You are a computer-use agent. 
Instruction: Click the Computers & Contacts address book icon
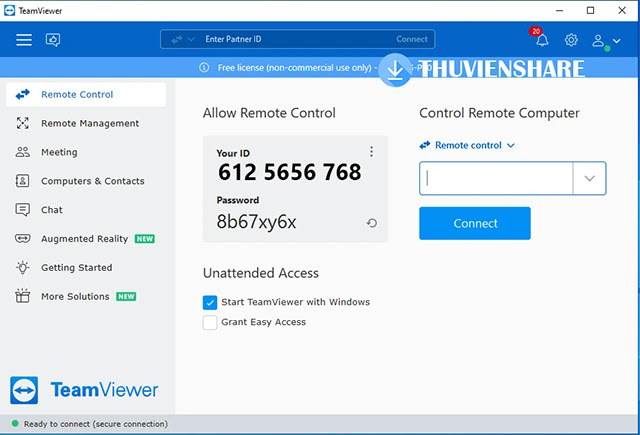(x=22, y=181)
